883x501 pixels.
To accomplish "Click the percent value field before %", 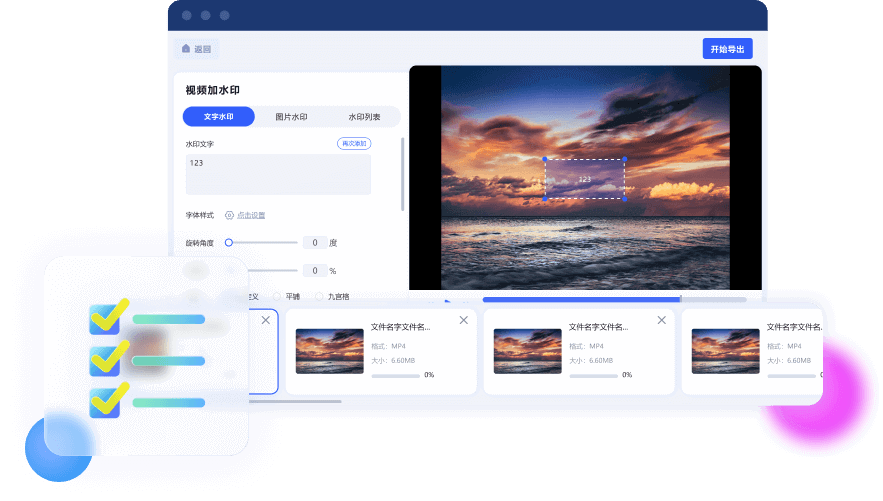I will point(315,271).
